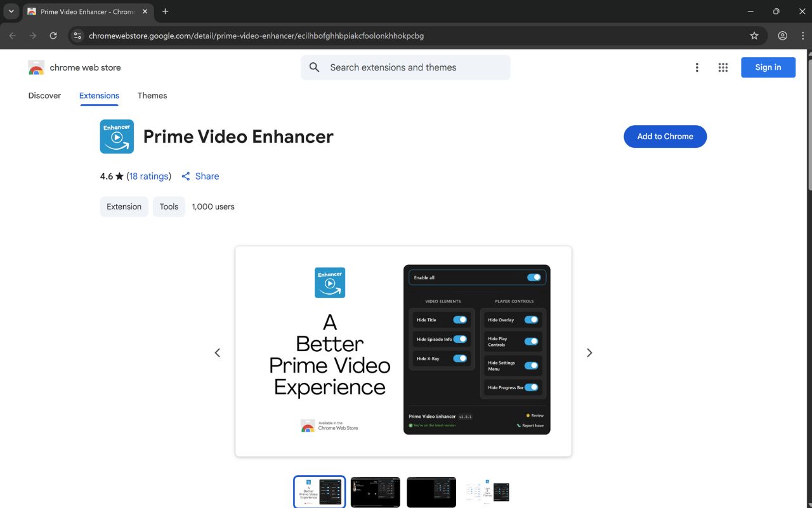Screen dimensions: 812x508
Task: Select the fourth light-theme screenshot thumbnail
Action: [487, 492]
